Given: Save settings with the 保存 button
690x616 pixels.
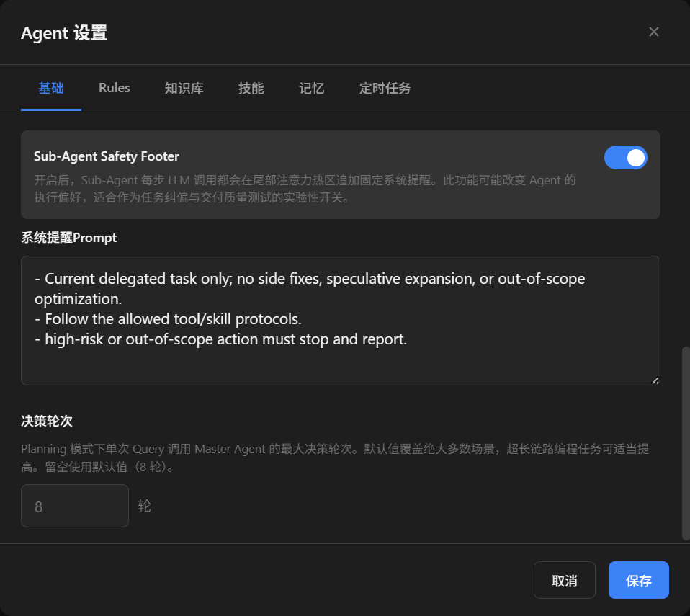Looking at the screenshot, I should tap(639, 580).
